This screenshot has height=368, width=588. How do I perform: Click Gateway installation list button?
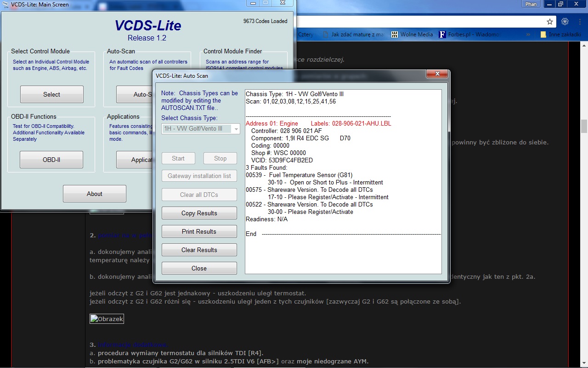pyautogui.click(x=199, y=176)
